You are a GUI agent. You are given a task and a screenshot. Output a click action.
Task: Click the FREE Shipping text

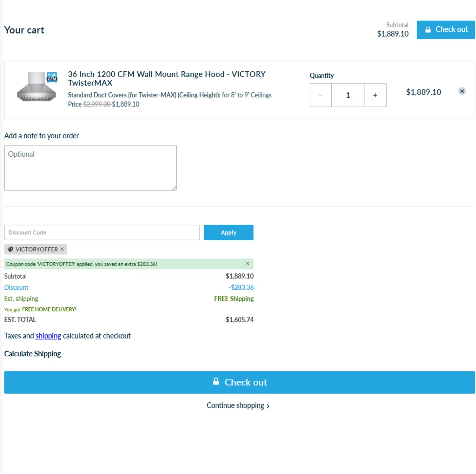[234, 299]
